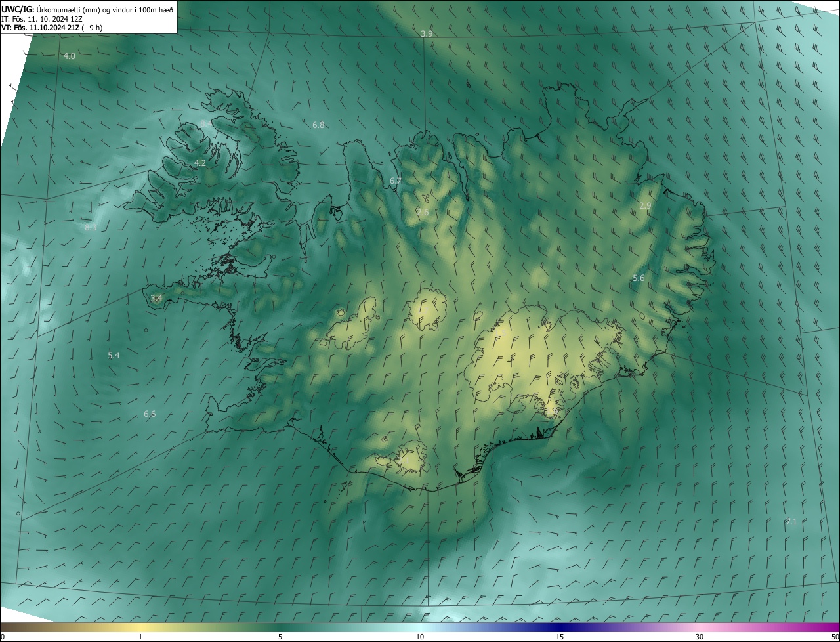This screenshot has width=840, height=642.
Task: Click the 'IT: Fös. 11. 10. 2024 12Z' line
Action: [x=42, y=18]
